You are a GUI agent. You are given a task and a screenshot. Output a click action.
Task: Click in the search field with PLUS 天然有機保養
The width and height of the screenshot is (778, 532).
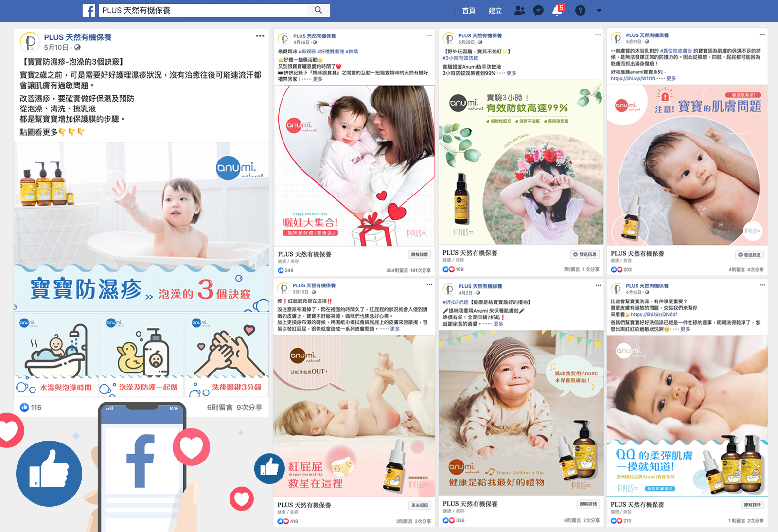pyautogui.click(x=204, y=10)
